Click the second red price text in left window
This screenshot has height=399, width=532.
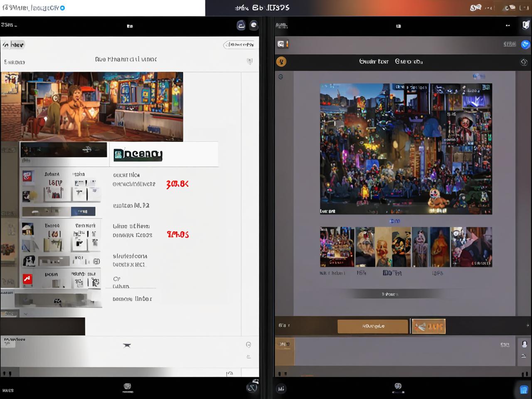tap(178, 234)
